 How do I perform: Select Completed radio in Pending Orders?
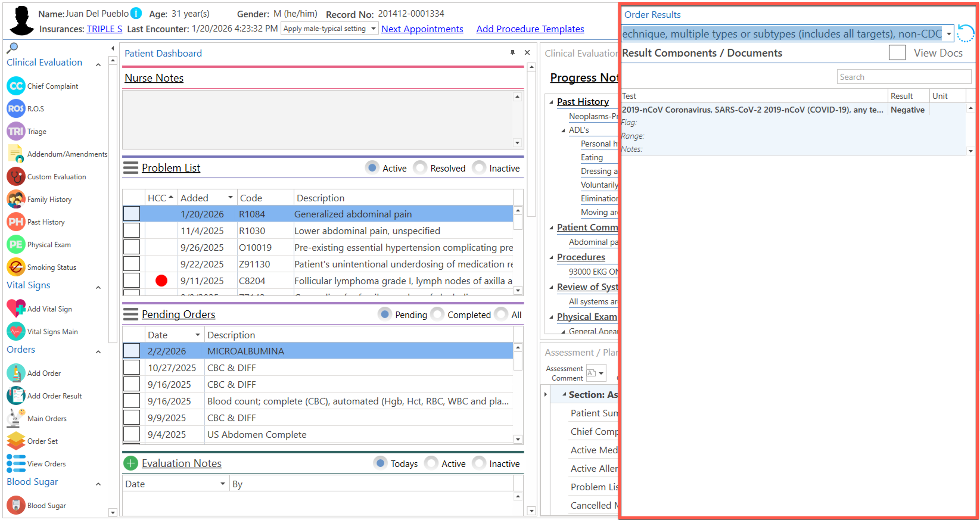(438, 315)
